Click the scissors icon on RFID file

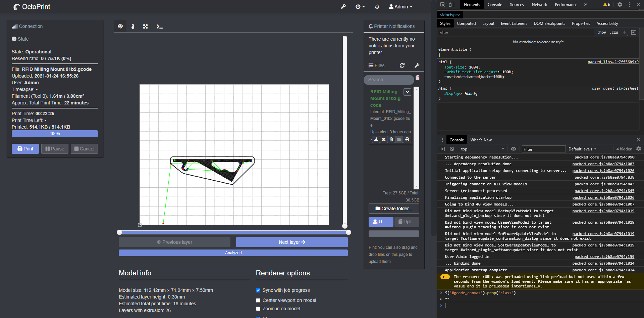tap(384, 139)
